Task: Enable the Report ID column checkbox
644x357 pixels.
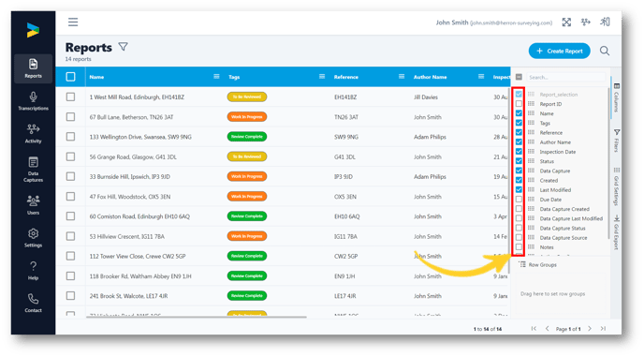Action: [520, 104]
